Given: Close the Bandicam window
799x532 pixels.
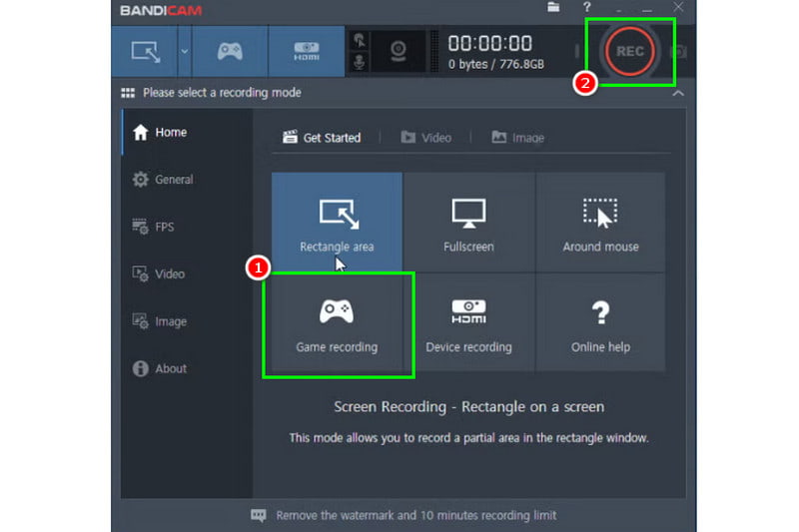Looking at the screenshot, I should pyautogui.click(x=678, y=7).
